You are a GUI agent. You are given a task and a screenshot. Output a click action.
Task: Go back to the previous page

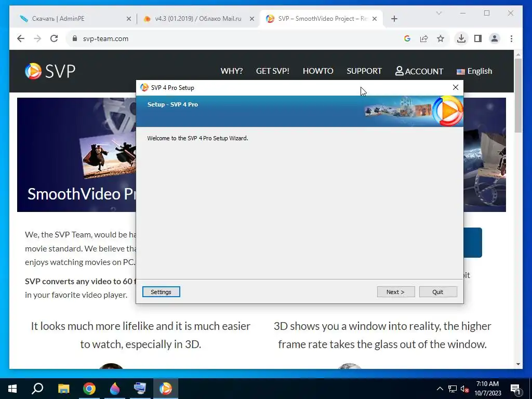[21, 38]
